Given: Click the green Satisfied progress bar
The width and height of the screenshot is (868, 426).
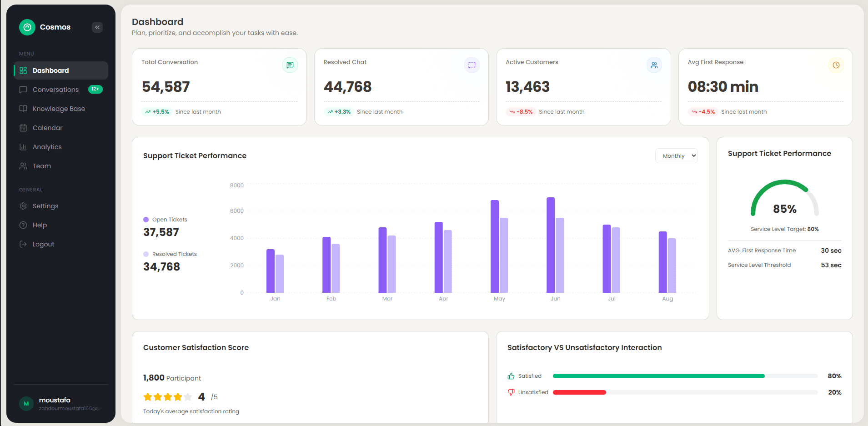Looking at the screenshot, I should [658, 376].
